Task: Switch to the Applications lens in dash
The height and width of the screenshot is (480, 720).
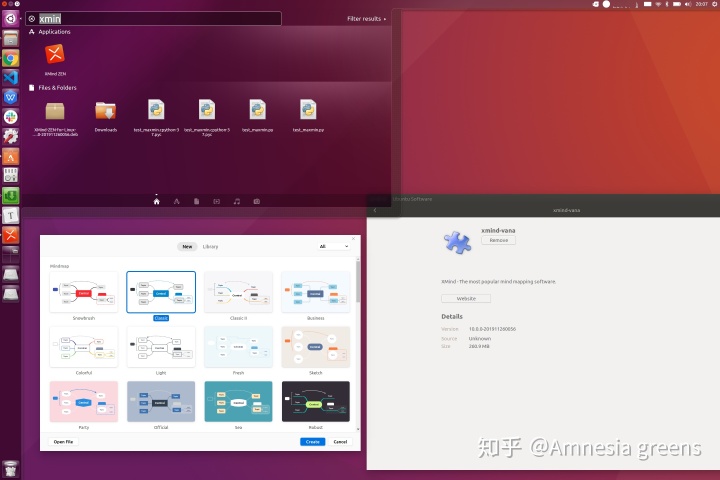Action: point(176,201)
